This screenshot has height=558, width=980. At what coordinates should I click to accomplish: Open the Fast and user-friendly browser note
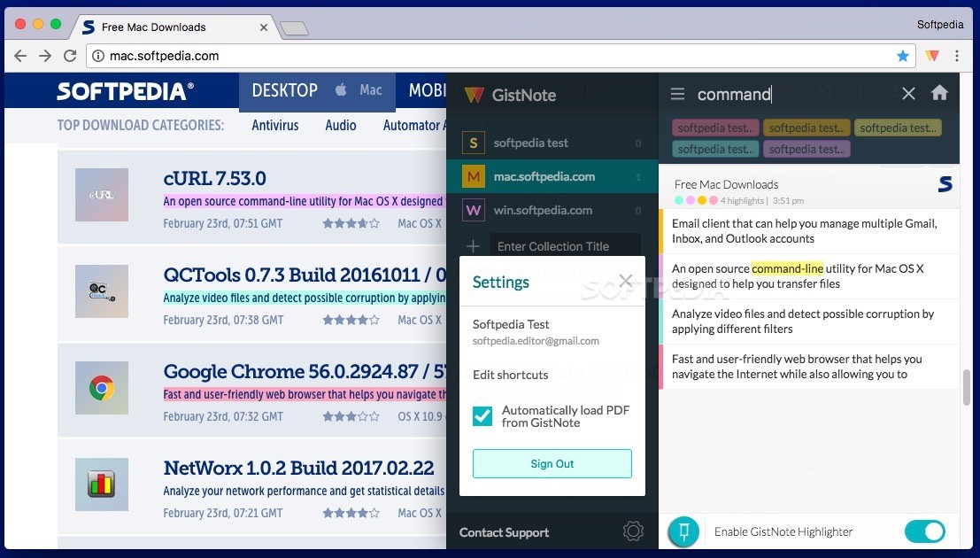point(809,367)
